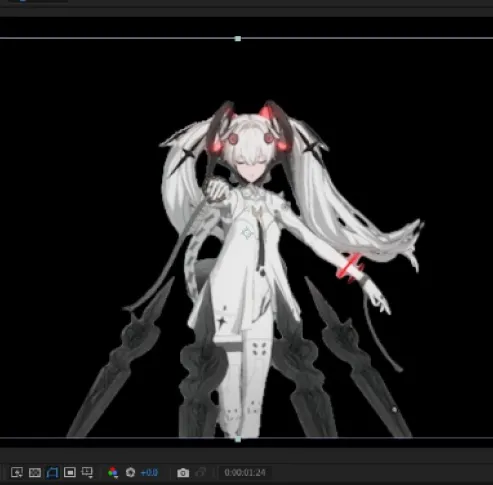
Task: Open the Show Channel RGB color menu
Action: pos(113,472)
